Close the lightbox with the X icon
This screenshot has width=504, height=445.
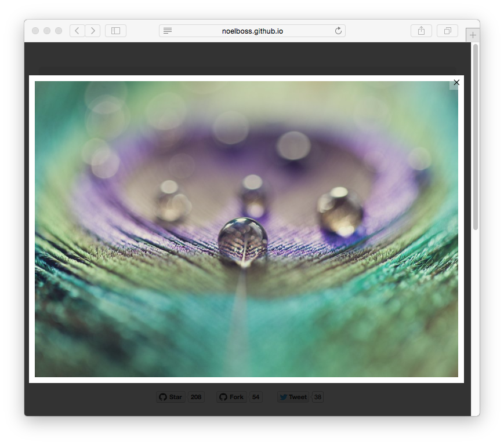[456, 82]
